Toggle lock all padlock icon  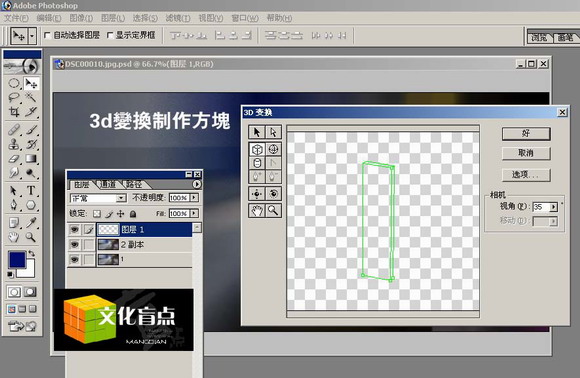pos(133,214)
